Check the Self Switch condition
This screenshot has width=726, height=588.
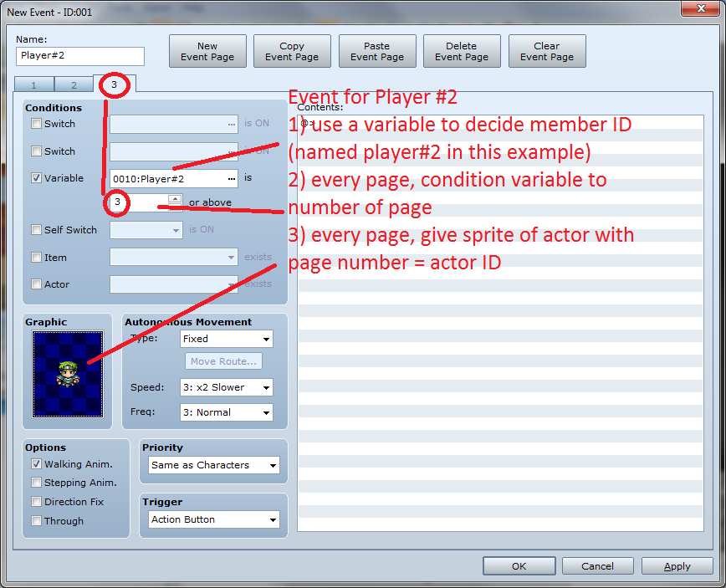36,230
